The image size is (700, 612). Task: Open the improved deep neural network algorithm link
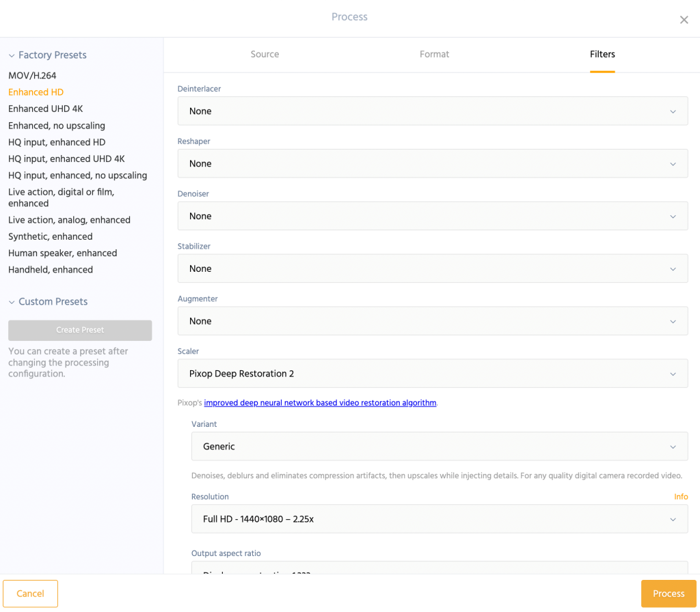point(320,403)
